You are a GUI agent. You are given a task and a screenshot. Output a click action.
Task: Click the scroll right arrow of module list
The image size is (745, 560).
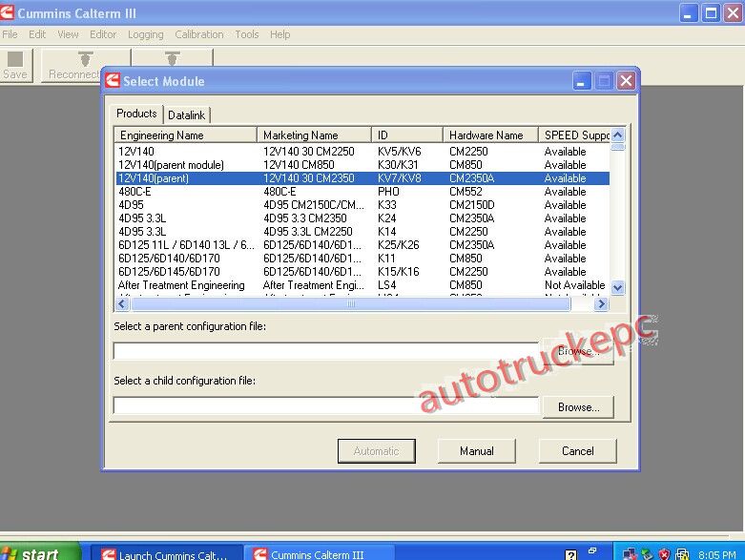click(x=602, y=304)
